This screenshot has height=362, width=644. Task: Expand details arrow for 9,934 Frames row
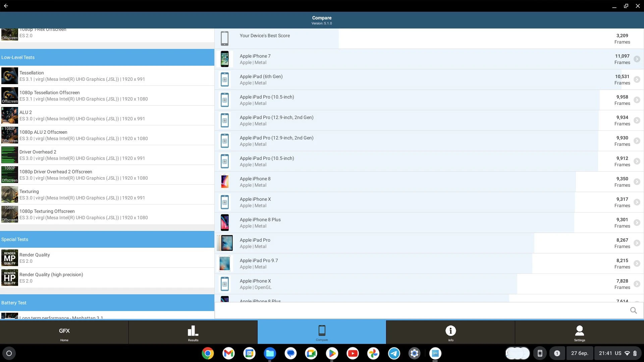coord(637,120)
